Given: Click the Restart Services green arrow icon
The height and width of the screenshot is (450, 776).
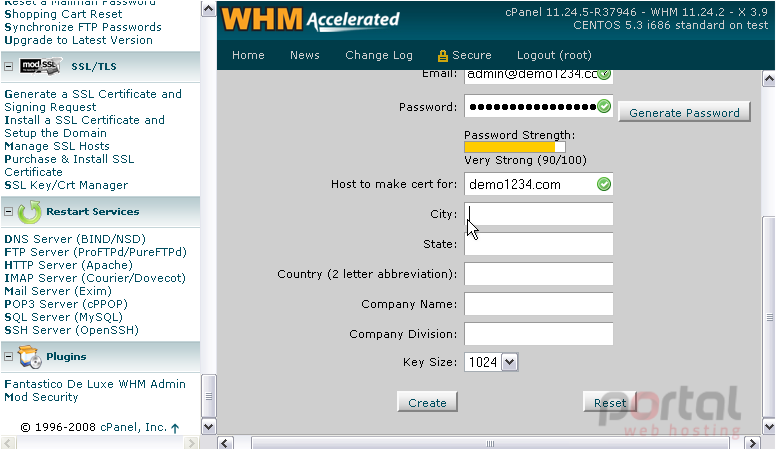Looking at the screenshot, I should click(x=30, y=212).
